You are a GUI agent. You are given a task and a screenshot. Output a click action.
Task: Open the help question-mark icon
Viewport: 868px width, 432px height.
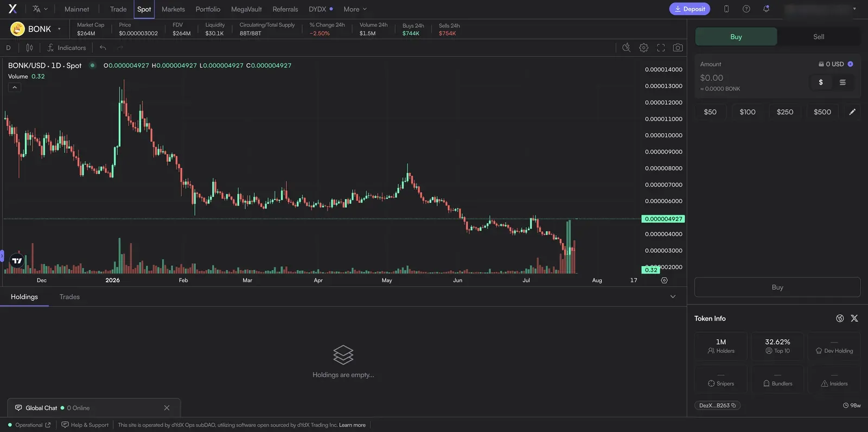[746, 9]
